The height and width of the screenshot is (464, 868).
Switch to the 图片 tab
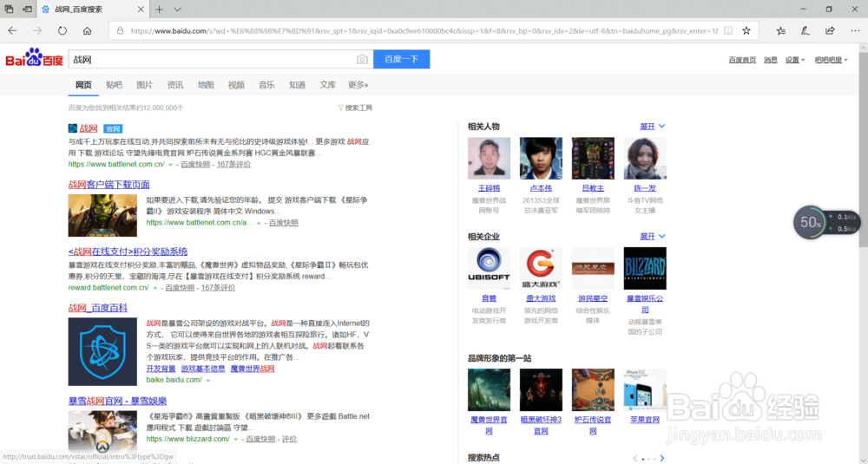point(144,85)
